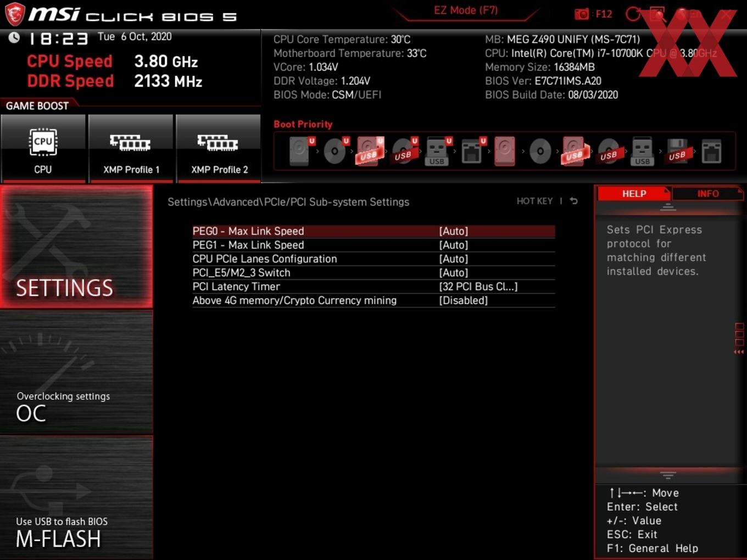Screen dimensions: 747x560
Task: Open the OC overclocking settings section
Action: [x=76, y=373]
